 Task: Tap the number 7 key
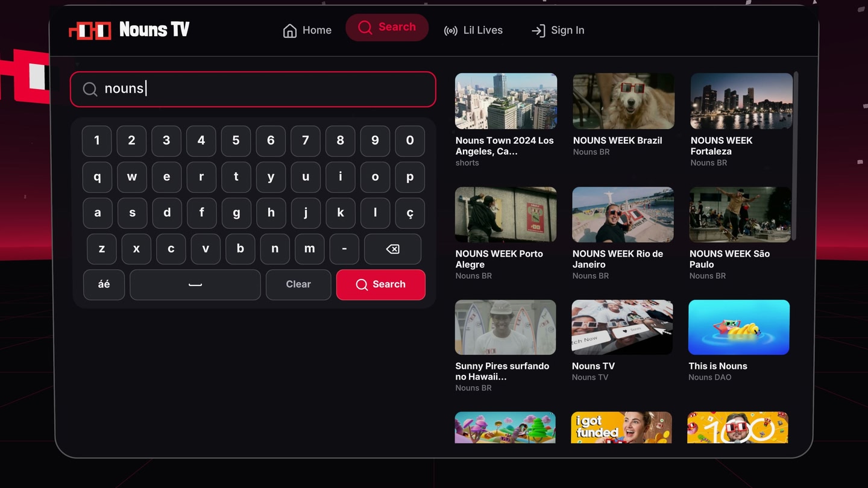pyautogui.click(x=306, y=141)
